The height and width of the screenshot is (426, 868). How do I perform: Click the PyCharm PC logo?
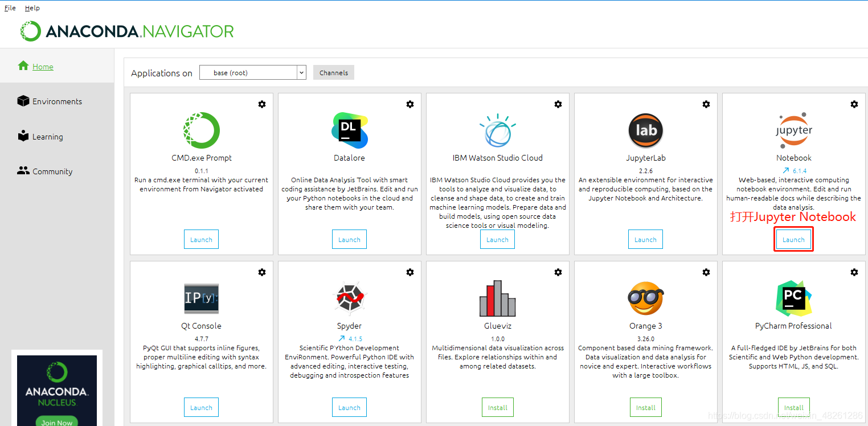point(794,298)
